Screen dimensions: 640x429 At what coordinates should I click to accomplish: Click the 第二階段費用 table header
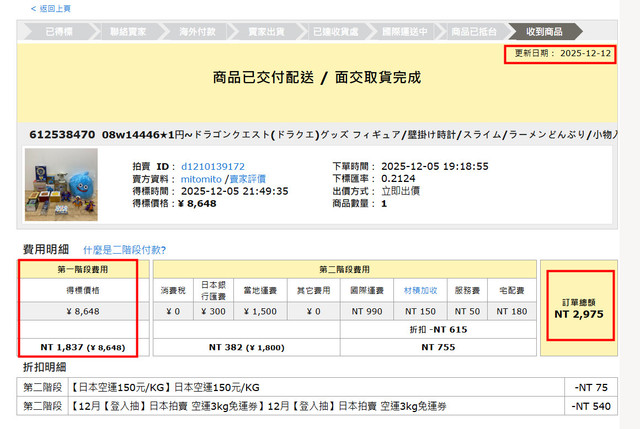click(x=344, y=269)
